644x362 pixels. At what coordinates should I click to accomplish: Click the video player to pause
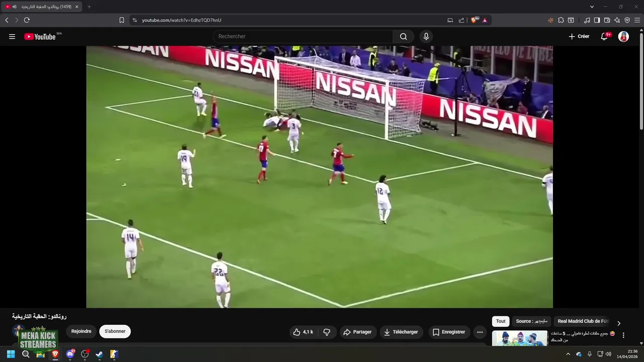click(x=319, y=176)
